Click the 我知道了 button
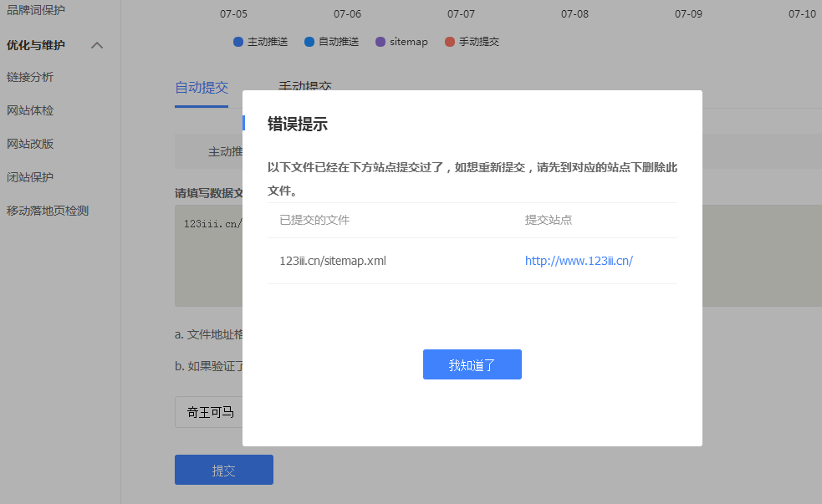 [x=472, y=364]
